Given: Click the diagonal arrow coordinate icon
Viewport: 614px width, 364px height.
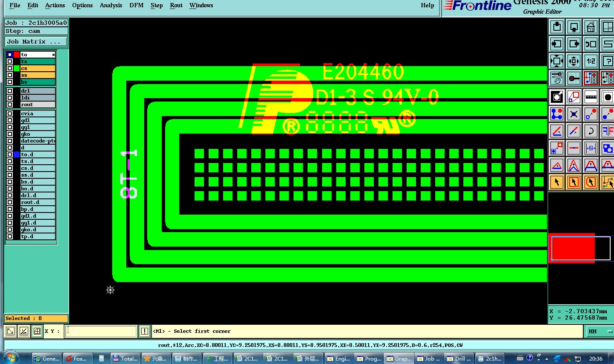Looking at the screenshot, I should [x=10, y=331].
